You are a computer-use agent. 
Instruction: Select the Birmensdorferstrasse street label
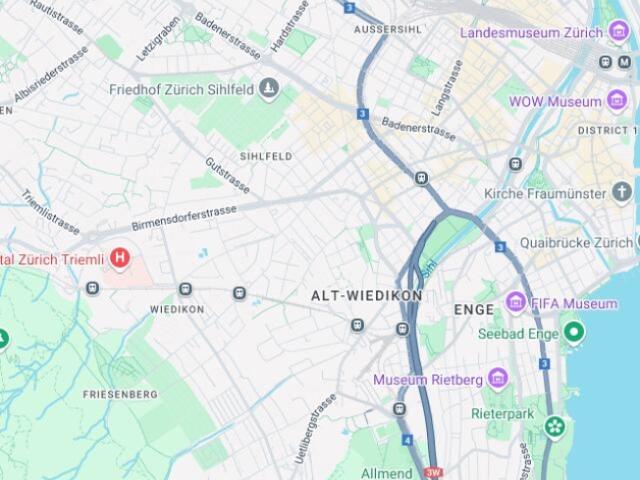pyautogui.click(x=184, y=218)
